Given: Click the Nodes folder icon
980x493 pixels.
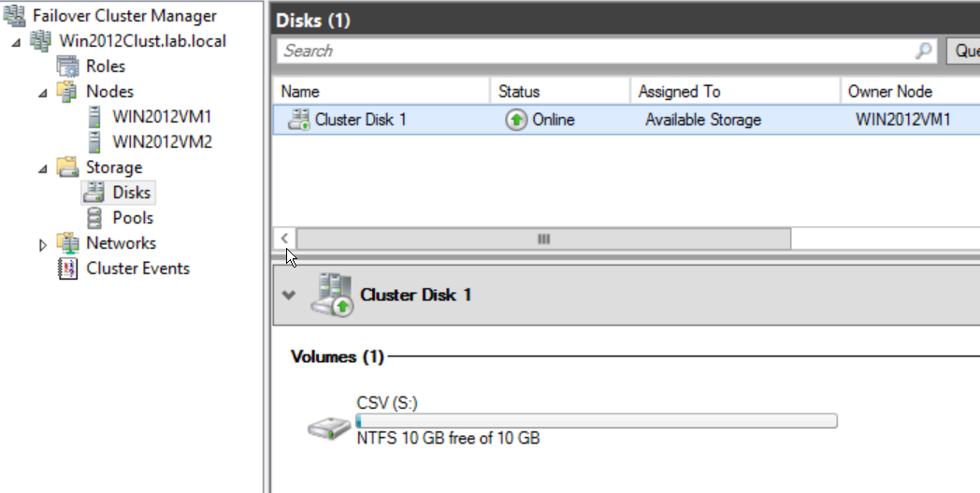Looking at the screenshot, I should tap(67, 92).
